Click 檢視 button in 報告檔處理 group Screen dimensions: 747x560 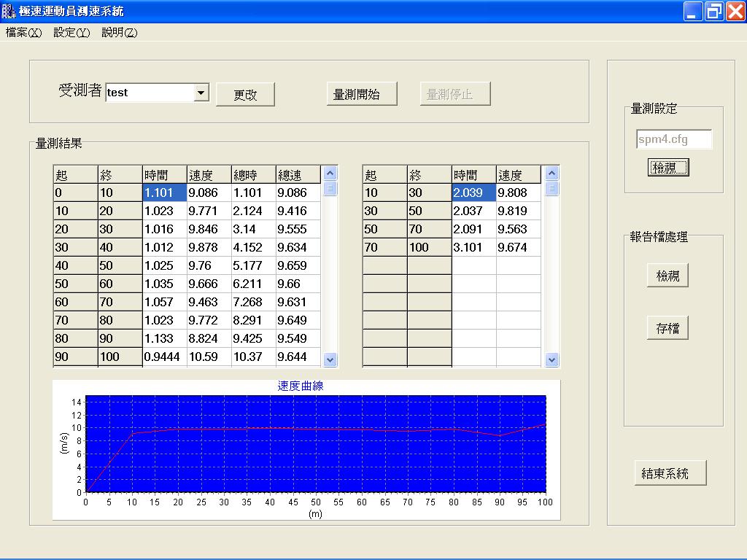[x=667, y=276]
